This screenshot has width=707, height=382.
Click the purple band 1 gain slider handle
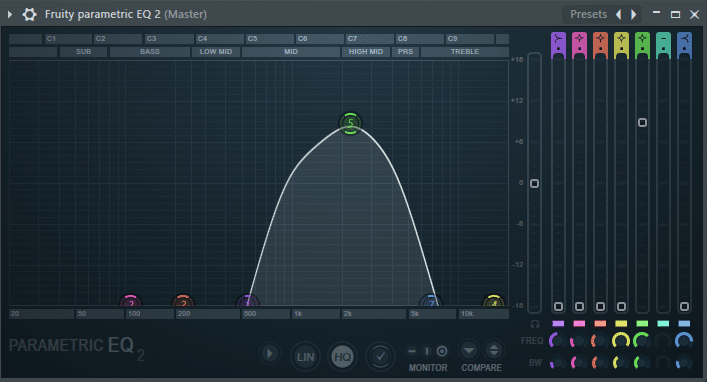pos(558,307)
